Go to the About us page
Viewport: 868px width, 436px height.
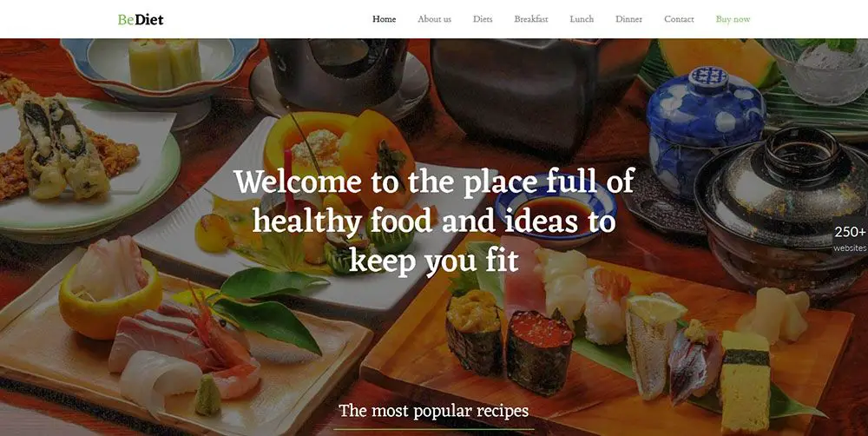pyautogui.click(x=435, y=19)
